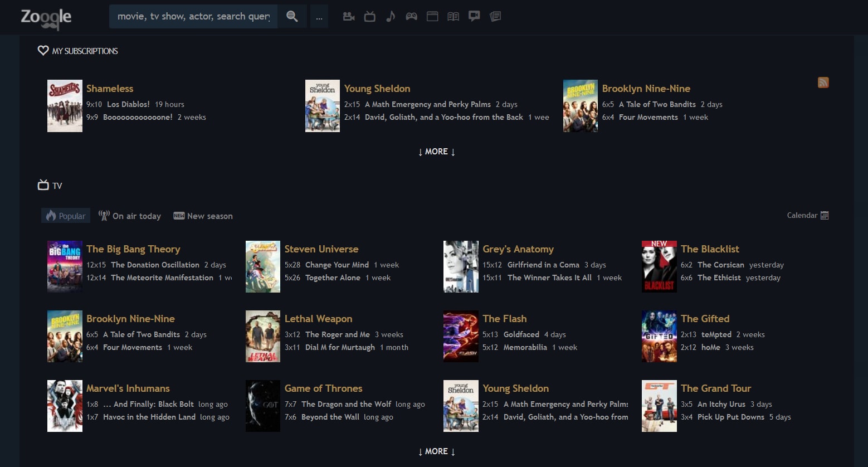868x467 pixels.
Task: Open Grand Tour episode 'An Itchy Urus'
Action: [721, 404]
